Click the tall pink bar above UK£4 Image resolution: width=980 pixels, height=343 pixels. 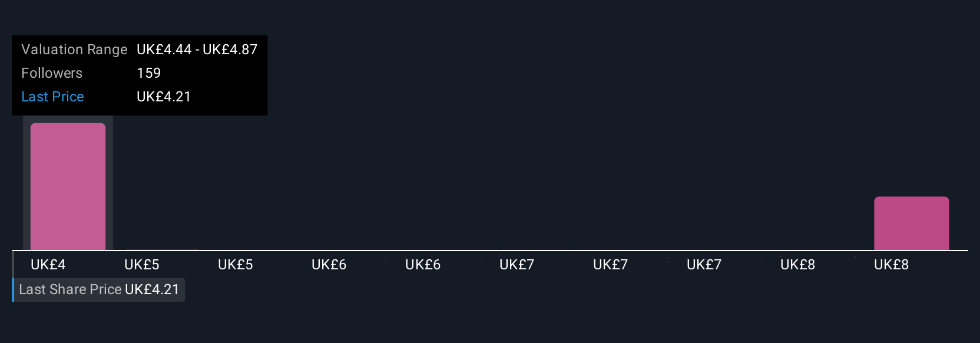[x=68, y=186]
